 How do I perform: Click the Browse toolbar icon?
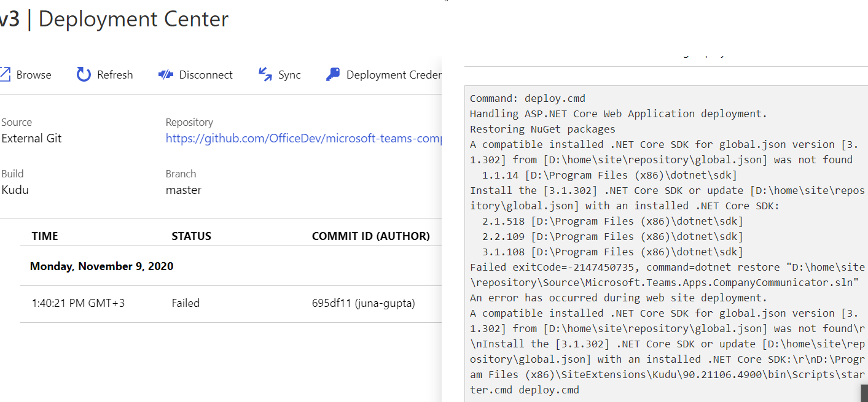point(6,74)
